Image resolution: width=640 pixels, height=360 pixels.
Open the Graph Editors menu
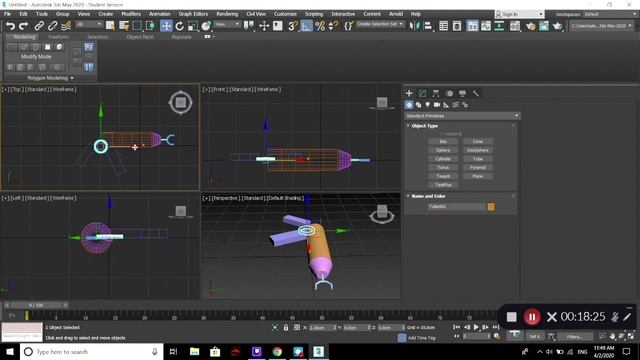click(193, 14)
